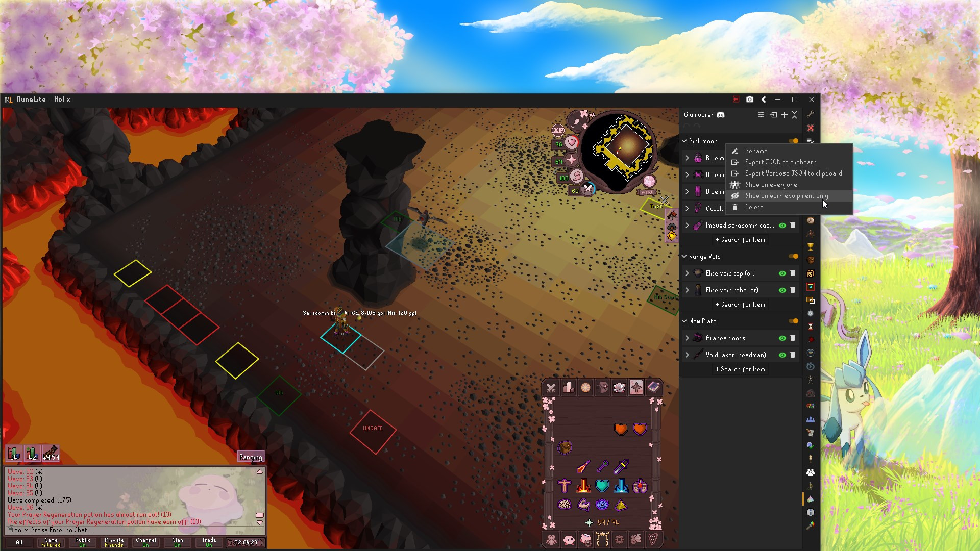Toggle the Pink moon set switch
This screenshot has width=980, height=551.
793,141
